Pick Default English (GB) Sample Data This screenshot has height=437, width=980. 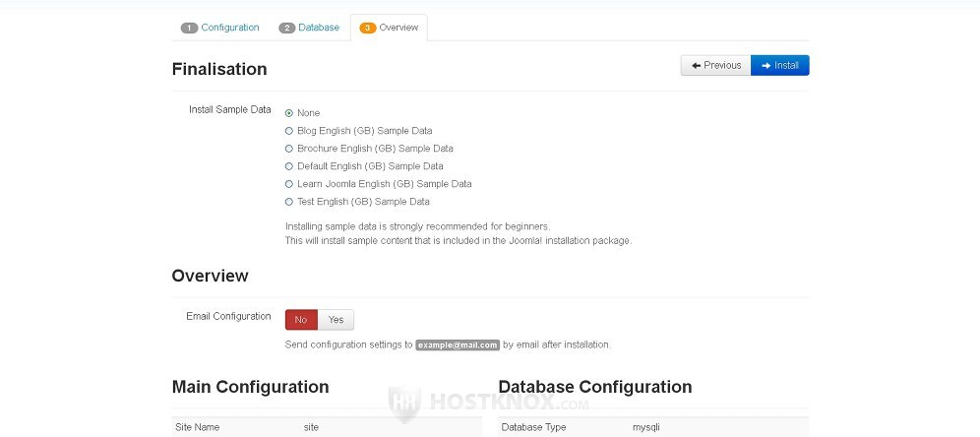click(x=289, y=166)
